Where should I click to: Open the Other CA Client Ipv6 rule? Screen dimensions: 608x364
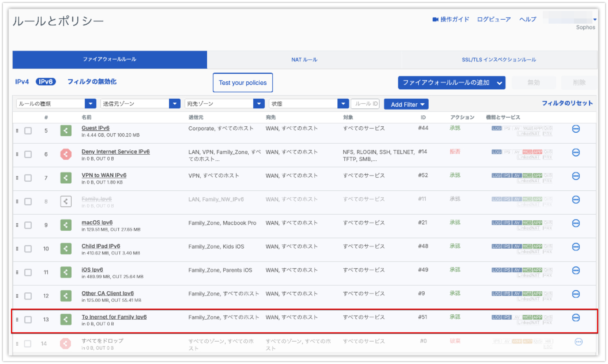(108, 293)
